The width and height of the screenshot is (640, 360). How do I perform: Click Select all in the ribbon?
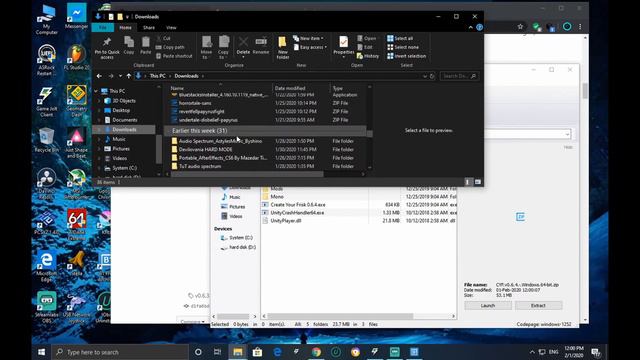coord(400,38)
